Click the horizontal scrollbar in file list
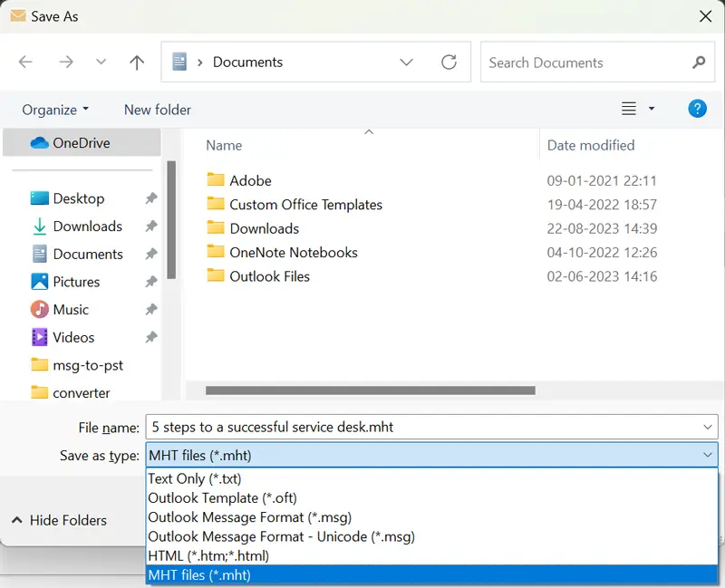Viewport: 725px width, 588px height. coord(370,390)
